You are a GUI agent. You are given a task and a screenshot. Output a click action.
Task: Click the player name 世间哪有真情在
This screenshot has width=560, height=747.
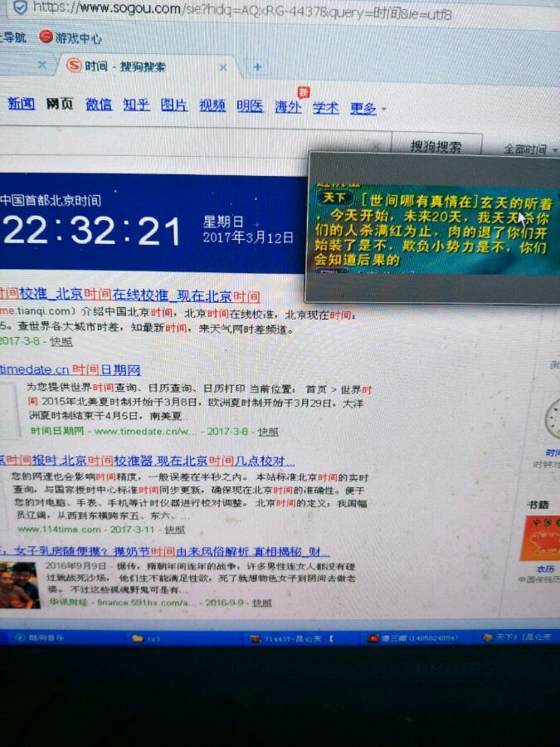[420, 202]
